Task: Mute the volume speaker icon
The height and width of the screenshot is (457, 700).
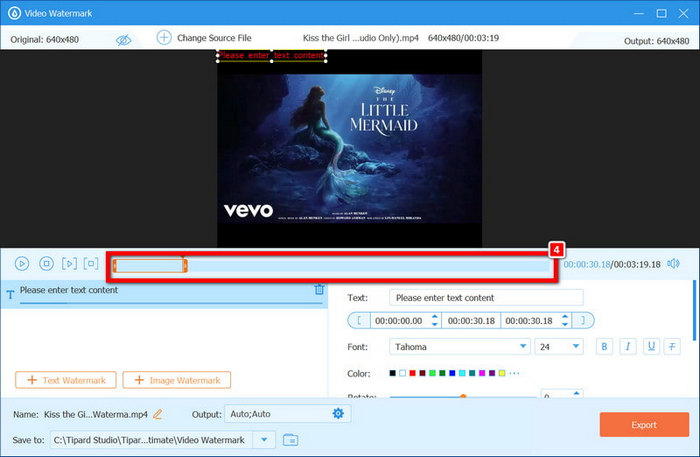Action: 673,264
